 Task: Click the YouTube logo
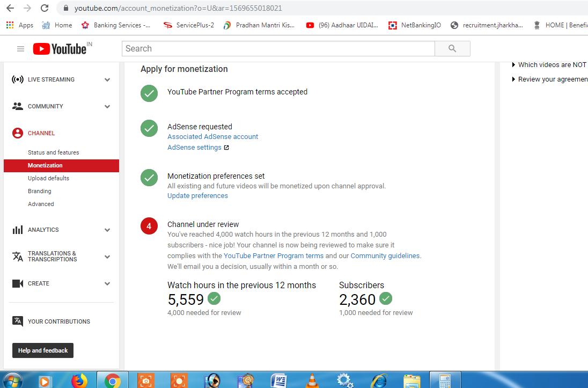point(60,49)
